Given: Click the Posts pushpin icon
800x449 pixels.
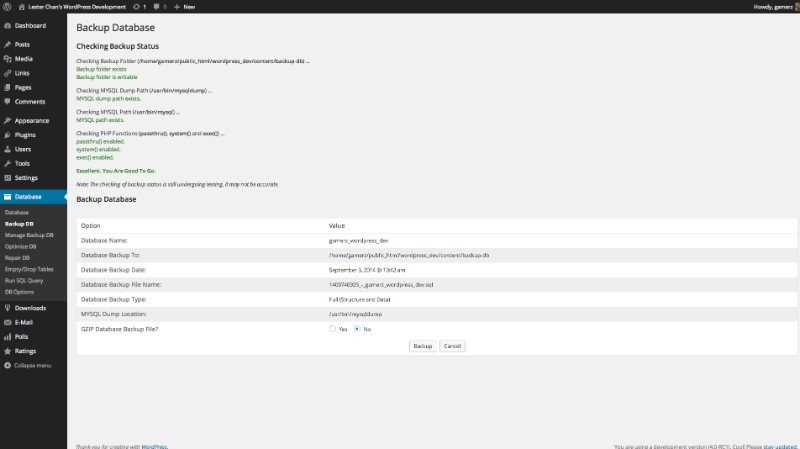Looking at the screenshot, I should (x=8, y=44).
